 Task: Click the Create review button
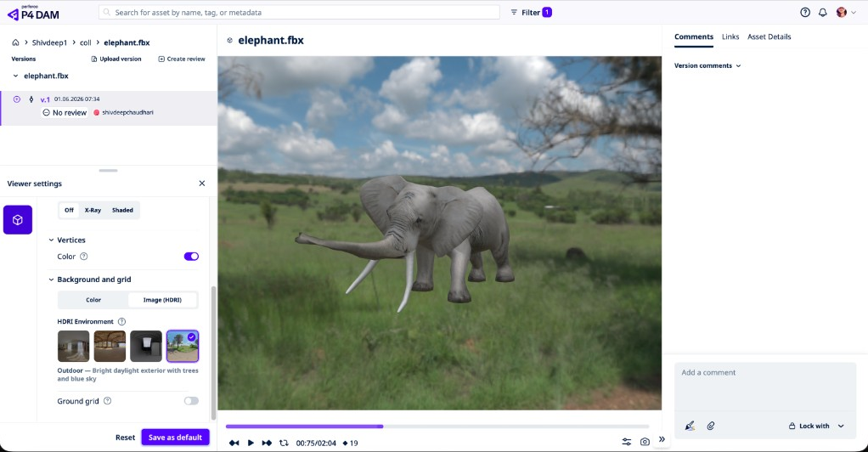182,59
